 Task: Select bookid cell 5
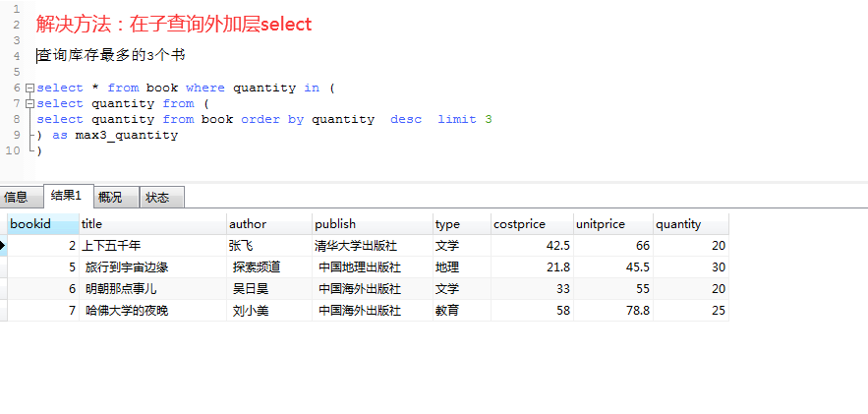click(x=43, y=267)
